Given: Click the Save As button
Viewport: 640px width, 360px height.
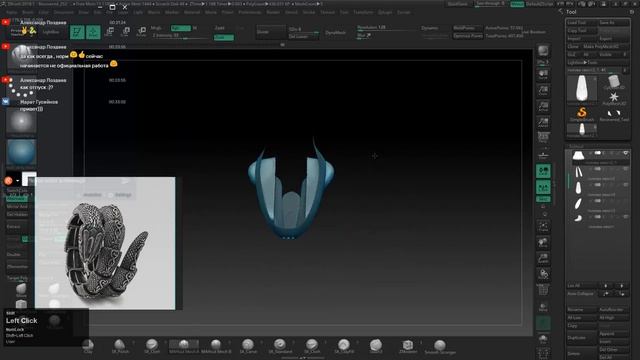Looking at the screenshot, I should pyautogui.click(x=613, y=23).
